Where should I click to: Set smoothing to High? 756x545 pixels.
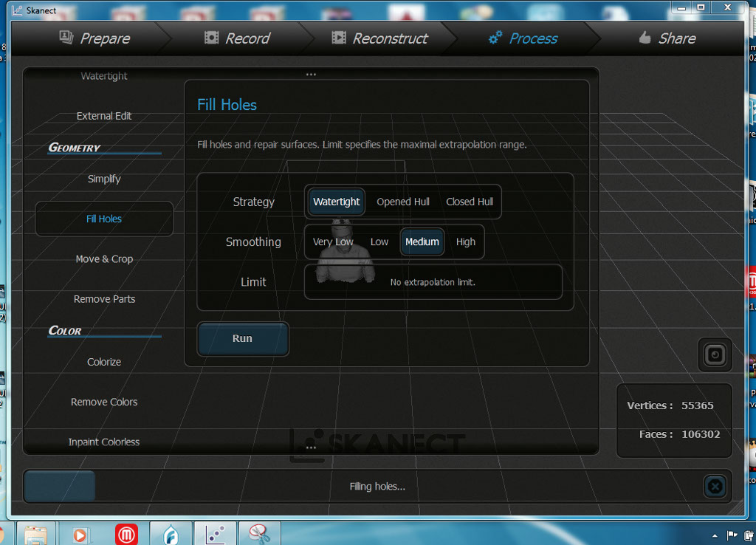tap(465, 241)
